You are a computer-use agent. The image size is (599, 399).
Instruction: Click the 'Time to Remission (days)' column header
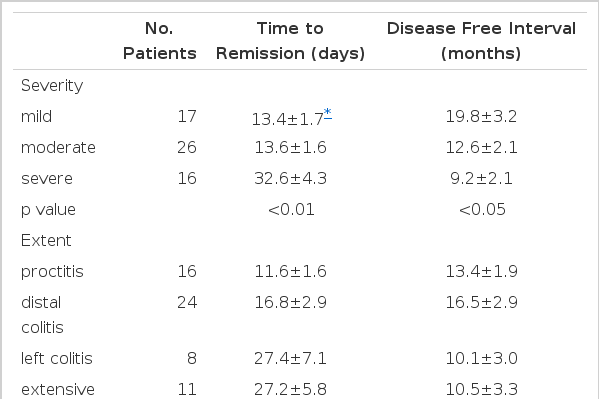click(x=290, y=41)
